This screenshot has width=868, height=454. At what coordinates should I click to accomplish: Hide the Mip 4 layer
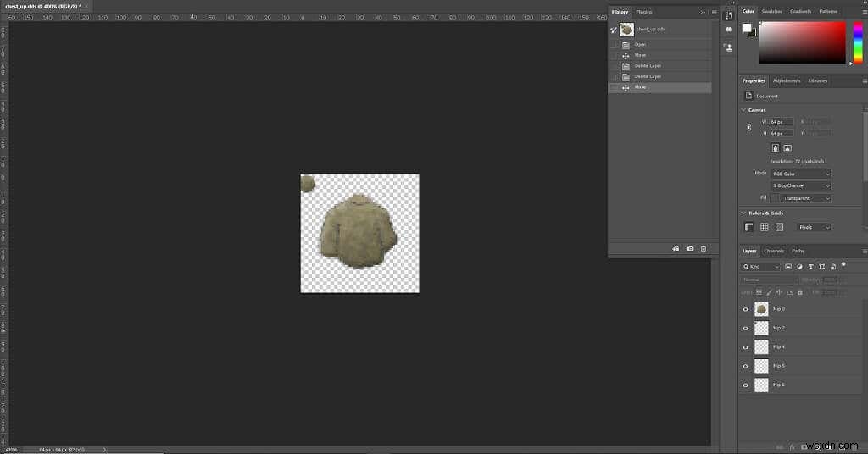(x=746, y=347)
